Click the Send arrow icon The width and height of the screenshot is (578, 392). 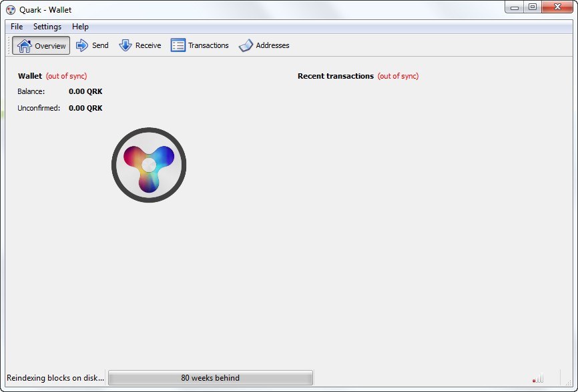pyautogui.click(x=82, y=45)
